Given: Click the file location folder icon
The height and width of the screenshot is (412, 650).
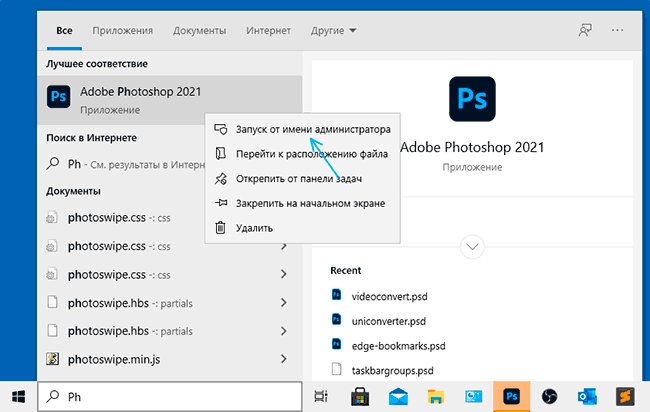Looking at the screenshot, I should pyautogui.click(x=221, y=154).
